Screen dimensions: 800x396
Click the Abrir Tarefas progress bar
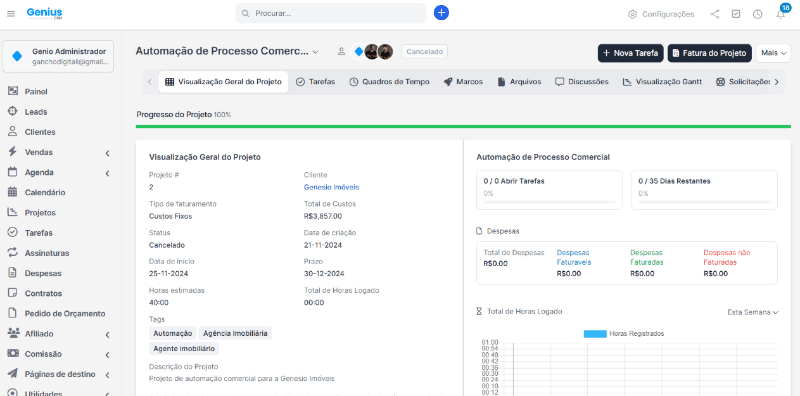tap(549, 203)
